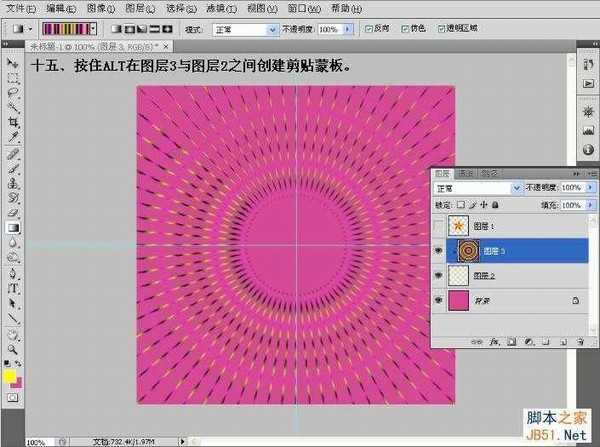Image resolution: width=600 pixels, height=447 pixels.
Task: Select the Crop tool
Action: (x=14, y=120)
